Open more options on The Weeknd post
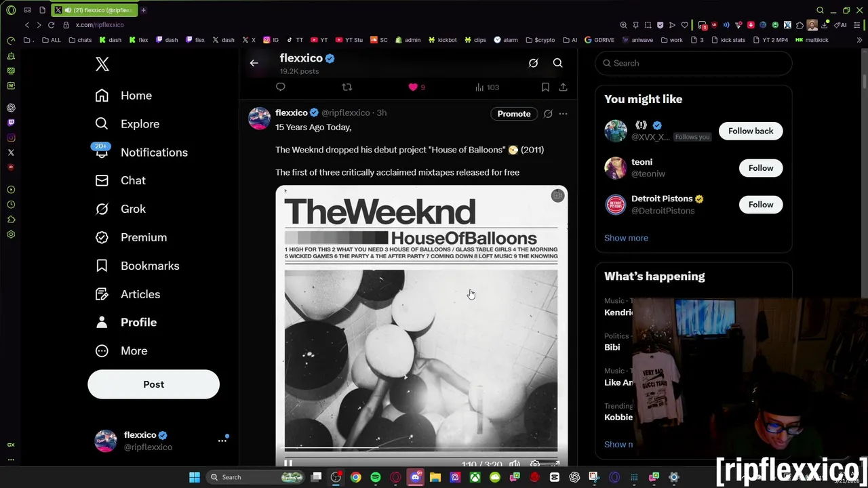This screenshot has height=488, width=868. [563, 114]
